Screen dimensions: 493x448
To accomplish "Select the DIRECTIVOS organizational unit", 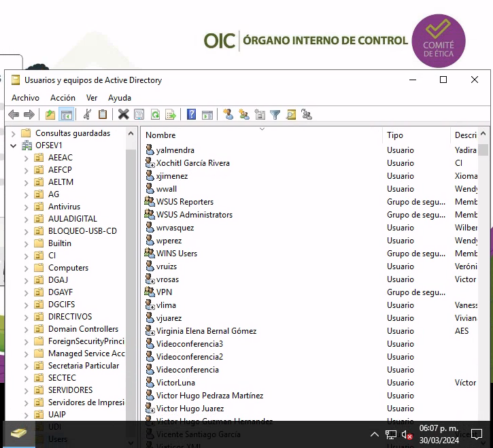I will (x=70, y=317).
